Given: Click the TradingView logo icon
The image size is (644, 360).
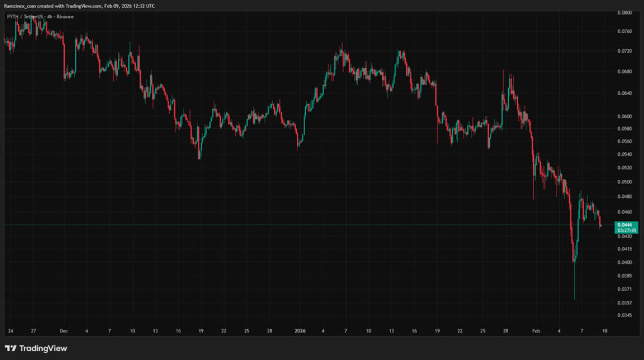Looking at the screenshot, I should point(11,348).
